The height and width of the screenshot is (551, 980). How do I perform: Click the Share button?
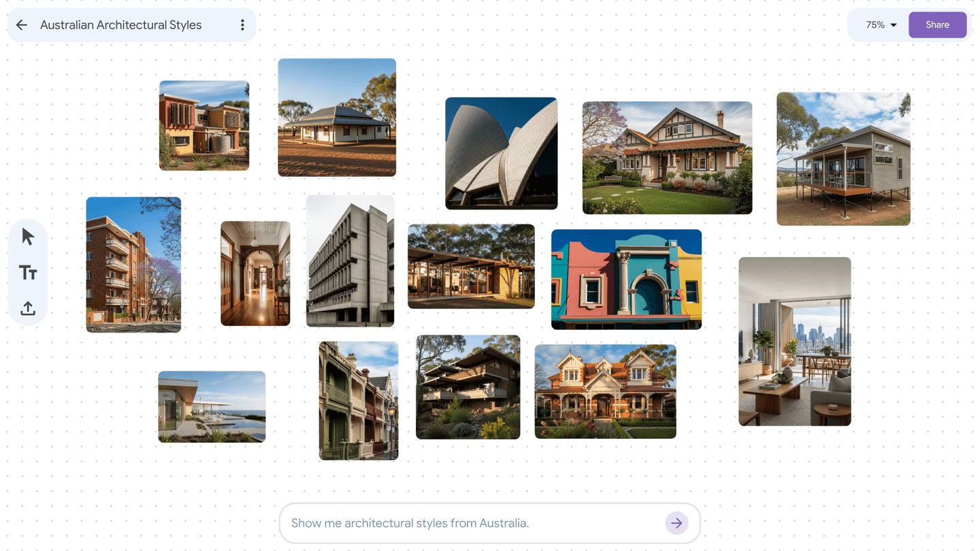click(937, 24)
